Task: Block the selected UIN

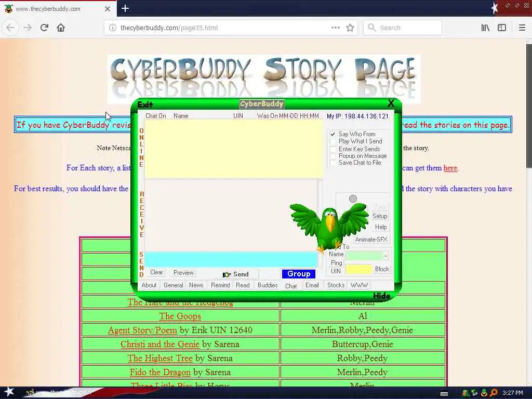Action: (382, 269)
